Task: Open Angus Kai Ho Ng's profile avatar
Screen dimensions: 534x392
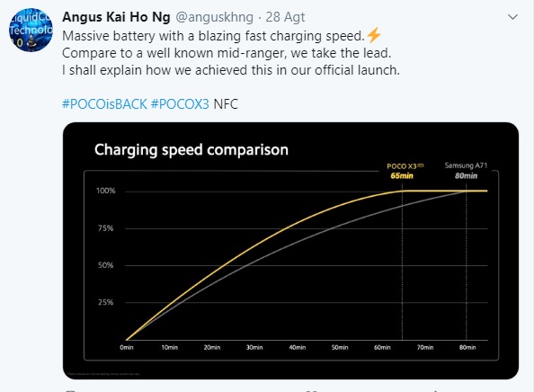Action: pyautogui.click(x=31, y=30)
